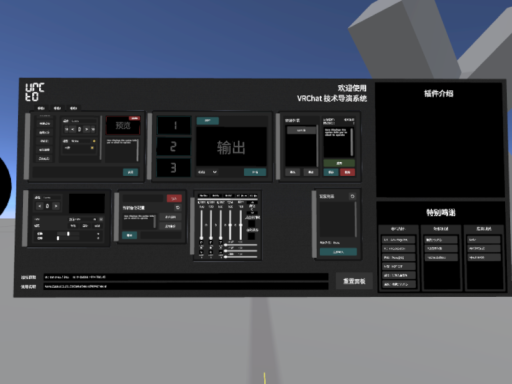Click the upper black text field at the bottom
Viewport: 512px width, 384px height.
pyautogui.click(x=186, y=277)
